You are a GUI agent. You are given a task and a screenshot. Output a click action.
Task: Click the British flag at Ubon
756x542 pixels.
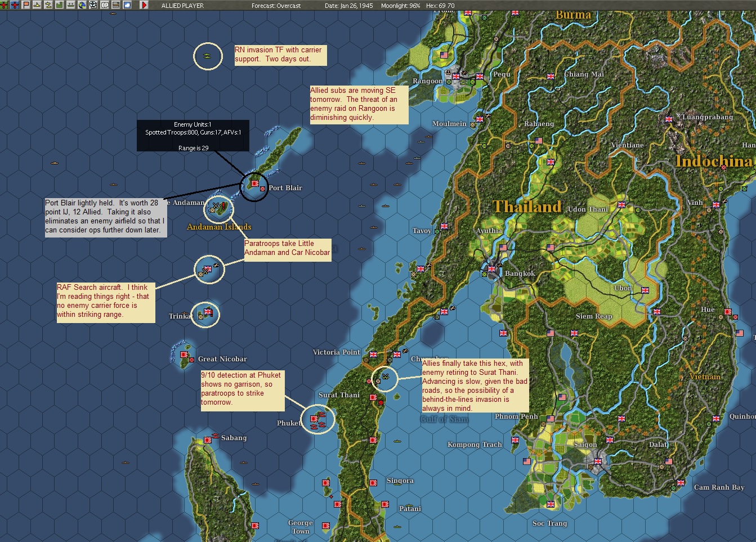pyautogui.click(x=645, y=290)
